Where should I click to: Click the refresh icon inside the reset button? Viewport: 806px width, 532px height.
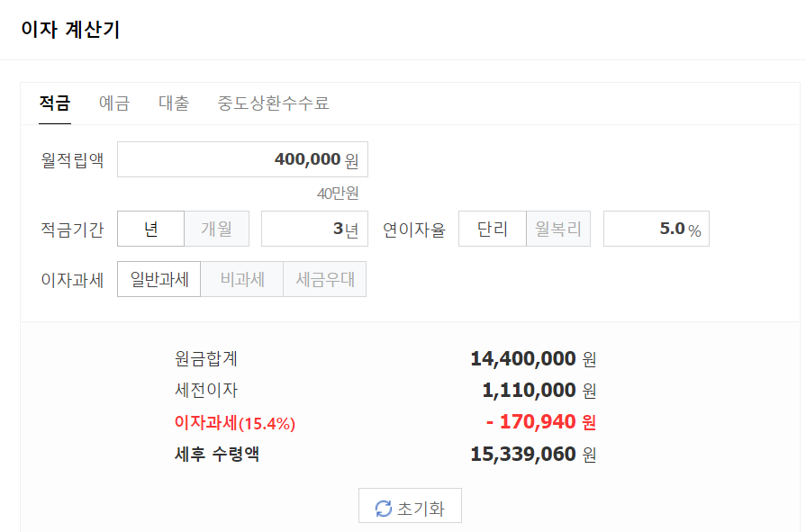[x=383, y=504]
